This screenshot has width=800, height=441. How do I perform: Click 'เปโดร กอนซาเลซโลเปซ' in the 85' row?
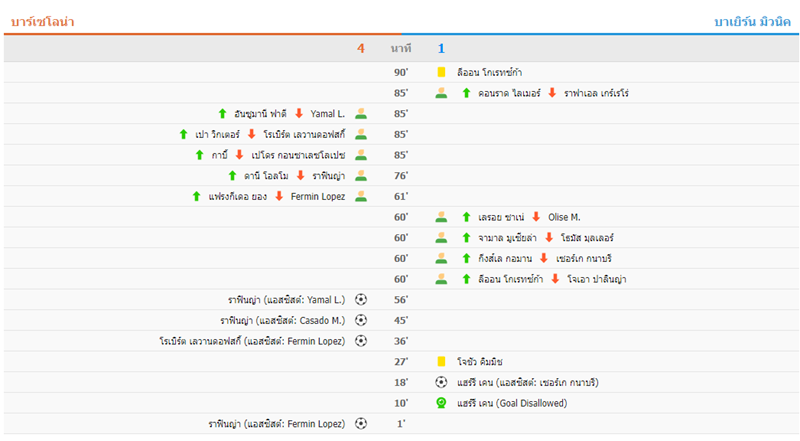[x=298, y=155]
